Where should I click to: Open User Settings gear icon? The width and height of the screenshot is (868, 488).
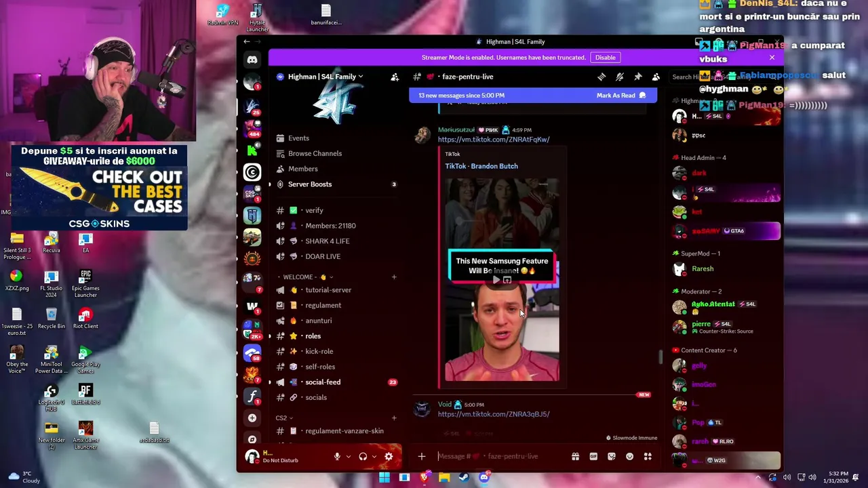pos(389,457)
